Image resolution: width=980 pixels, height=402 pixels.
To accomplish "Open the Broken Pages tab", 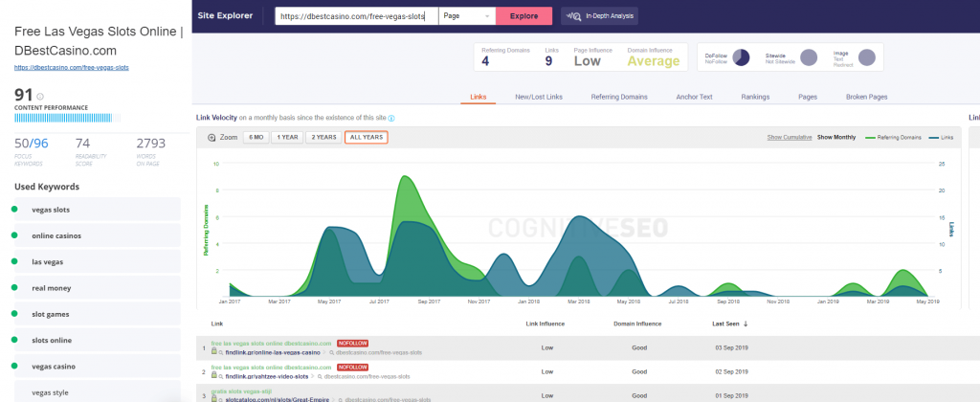I will [866, 97].
